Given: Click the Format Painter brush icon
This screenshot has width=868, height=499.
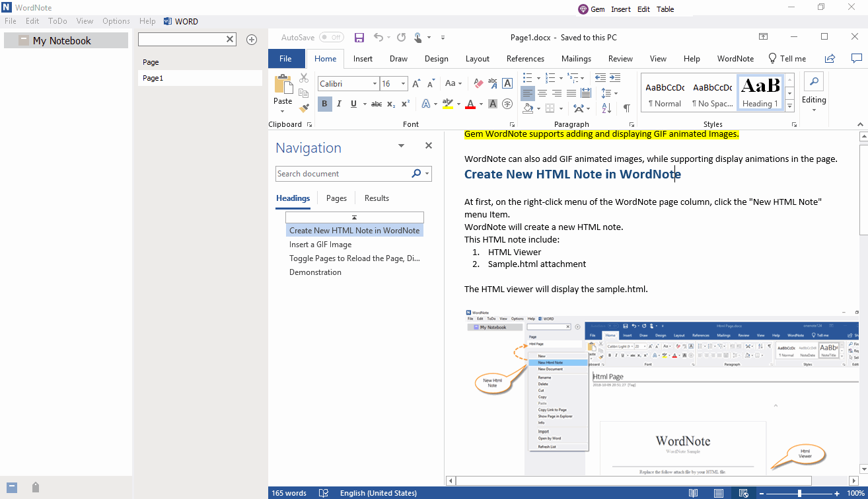Looking at the screenshot, I should click(x=304, y=108).
